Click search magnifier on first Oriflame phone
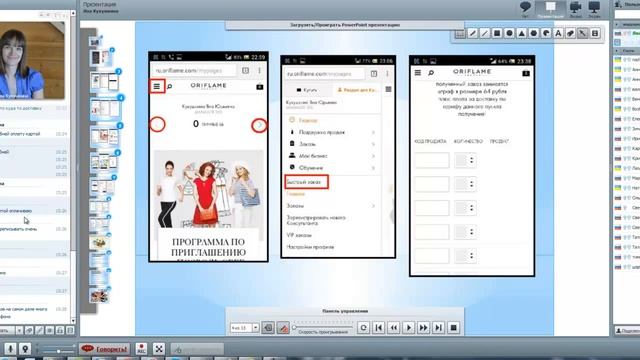Screen dimensions: 640x360 [x=169, y=87]
